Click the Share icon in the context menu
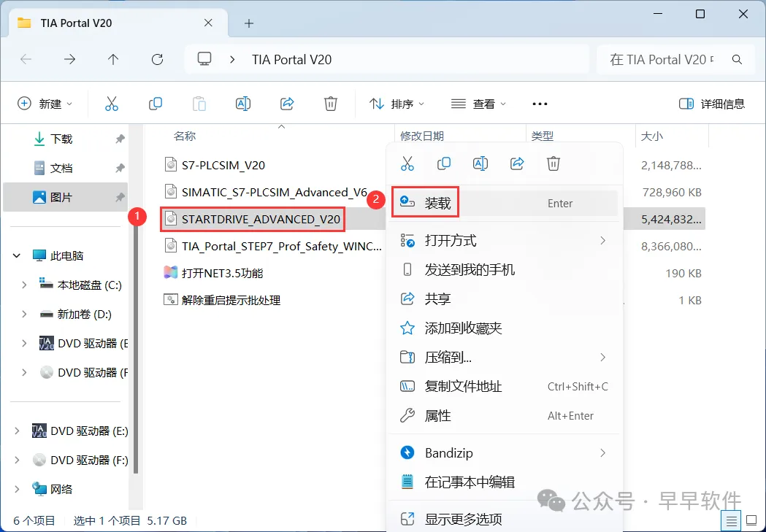 pos(517,163)
